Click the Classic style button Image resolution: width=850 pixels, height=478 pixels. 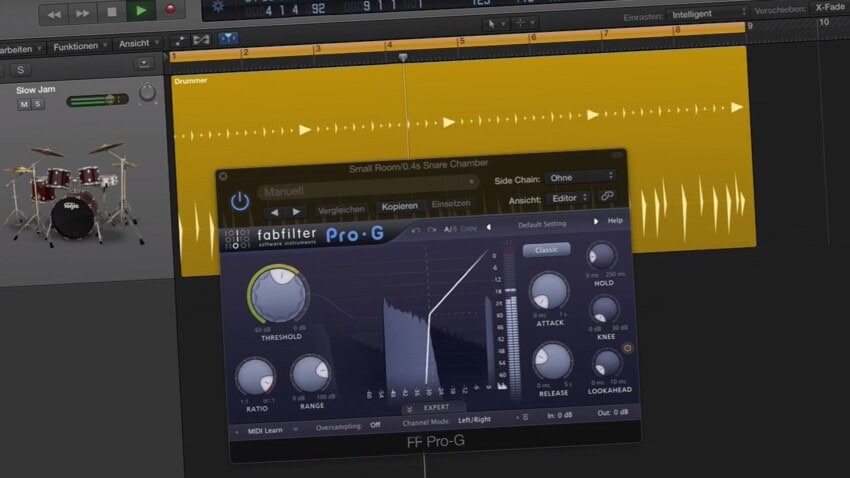point(546,250)
